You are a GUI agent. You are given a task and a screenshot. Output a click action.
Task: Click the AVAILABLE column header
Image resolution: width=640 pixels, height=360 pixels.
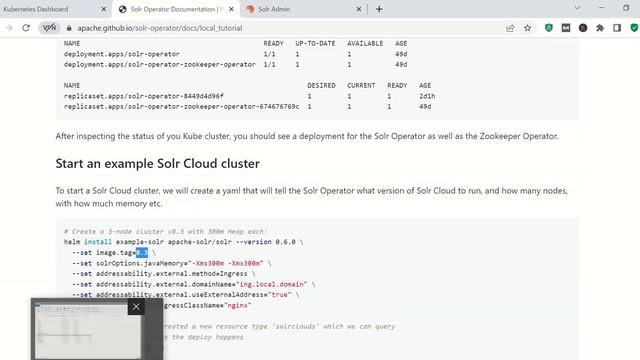click(365, 43)
